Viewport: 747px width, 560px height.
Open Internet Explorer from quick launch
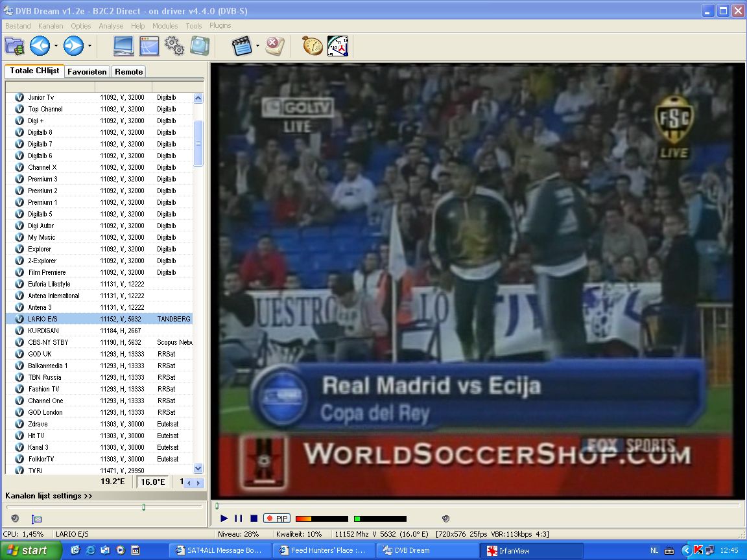(x=90, y=550)
